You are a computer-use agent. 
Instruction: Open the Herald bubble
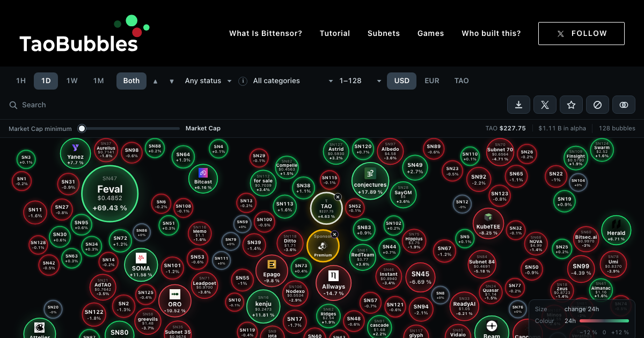[616, 230]
